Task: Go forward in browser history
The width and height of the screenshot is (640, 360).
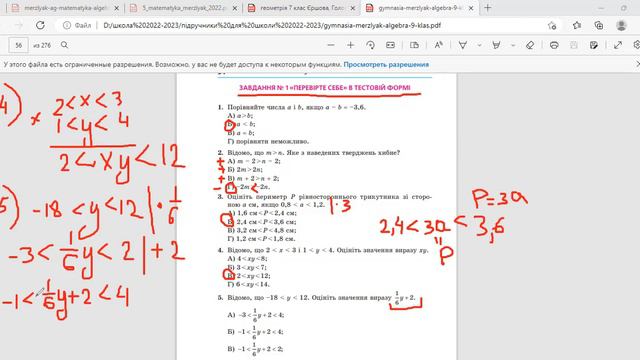Action: coord(19,25)
